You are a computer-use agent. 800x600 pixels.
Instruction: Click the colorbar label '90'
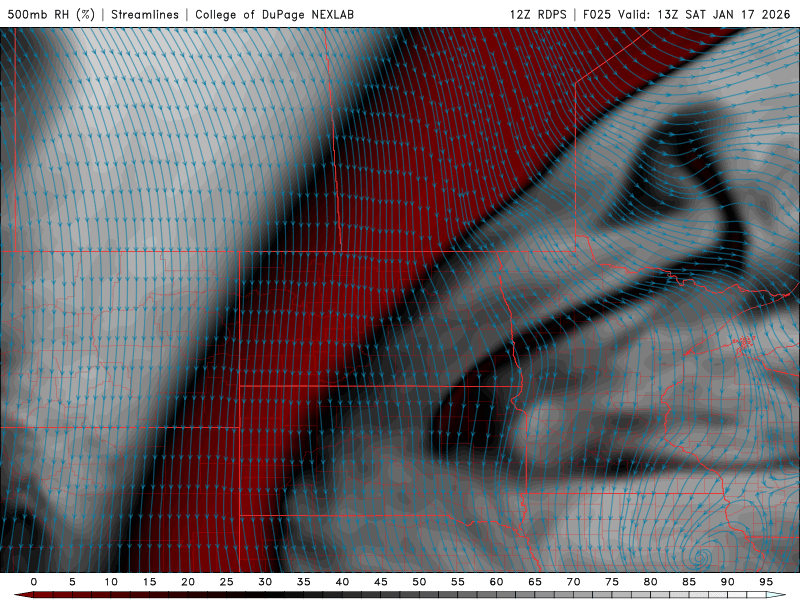[x=727, y=582]
